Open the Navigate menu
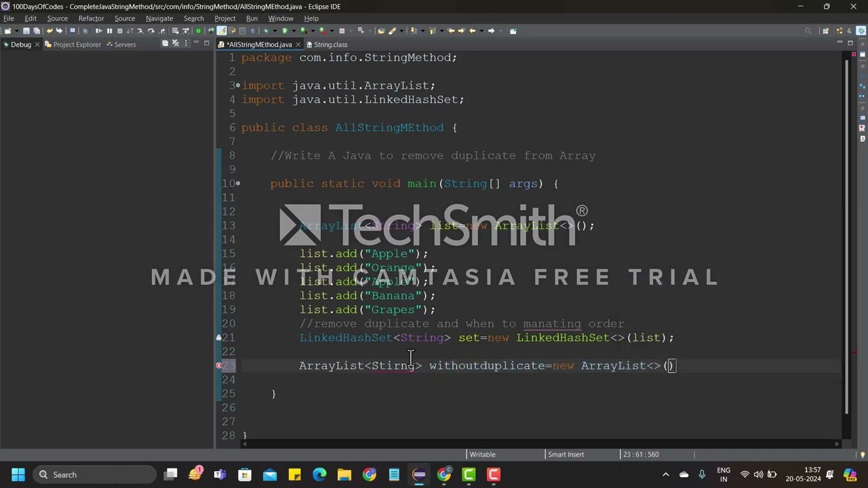The width and height of the screenshot is (868, 488). 159,18
